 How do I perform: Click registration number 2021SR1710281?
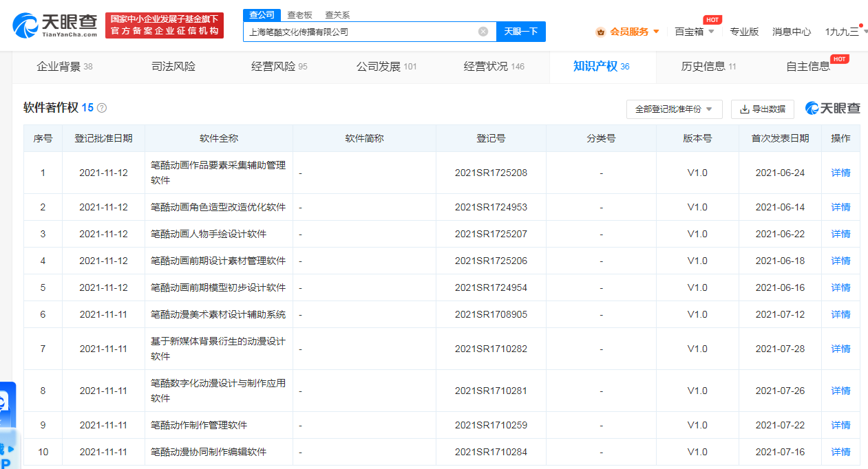coord(491,391)
